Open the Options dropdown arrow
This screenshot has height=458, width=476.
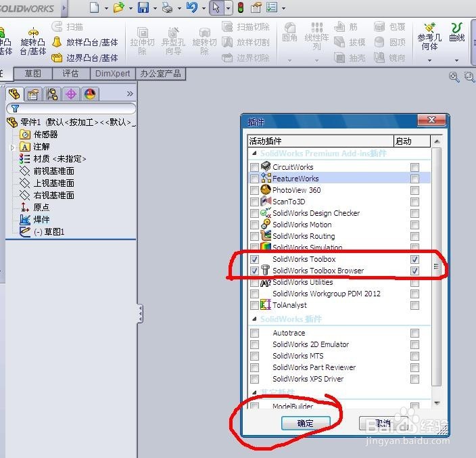click(x=283, y=9)
